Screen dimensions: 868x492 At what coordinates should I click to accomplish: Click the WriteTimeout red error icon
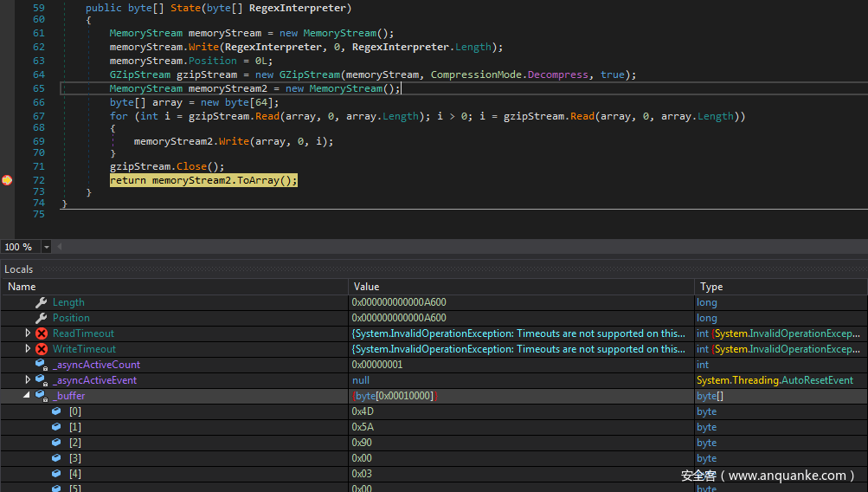tap(41, 349)
